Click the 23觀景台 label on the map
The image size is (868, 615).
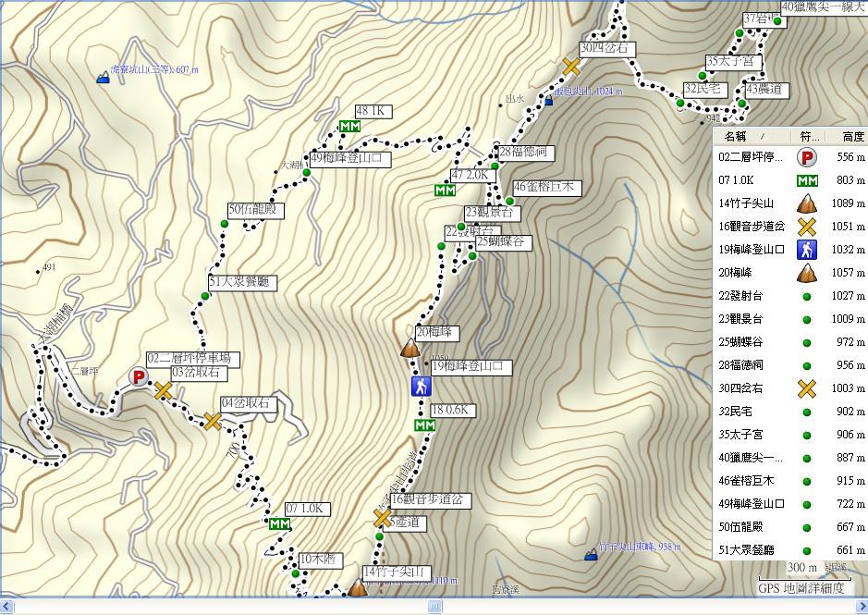tap(492, 213)
